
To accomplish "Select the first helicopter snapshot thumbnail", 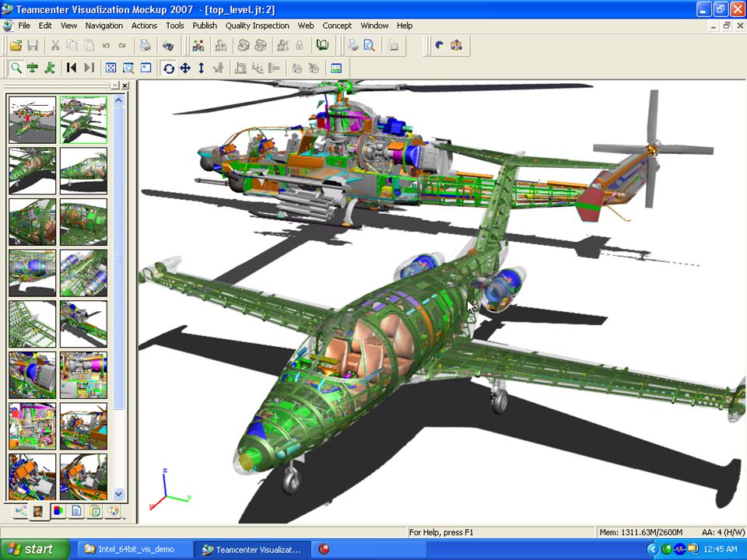I will point(32,120).
